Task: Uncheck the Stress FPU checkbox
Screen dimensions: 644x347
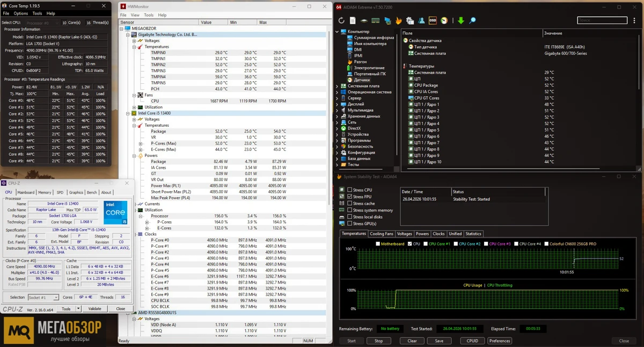Action: [x=349, y=196]
